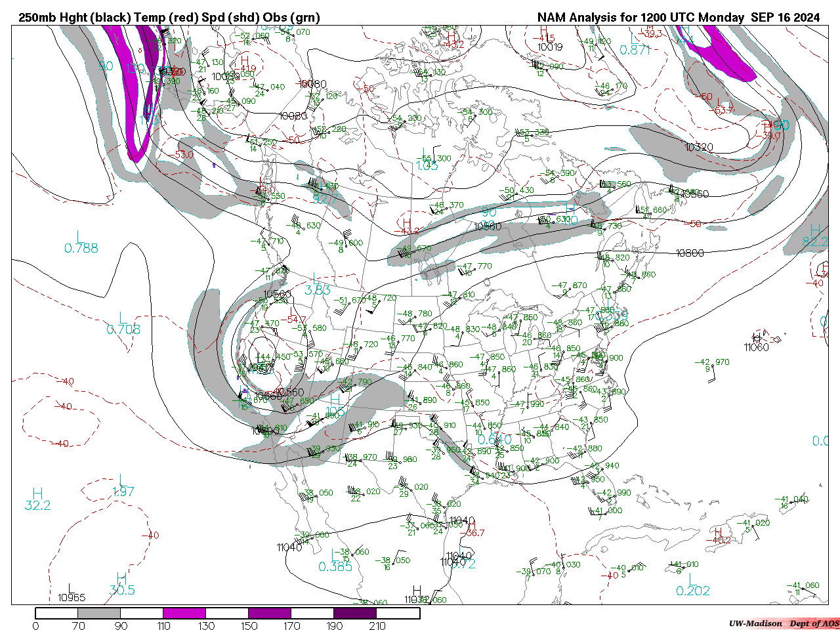The image size is (840, 630).
Task: Select the cyan L marker labeled 0.202
Action: tap(692, 579)
